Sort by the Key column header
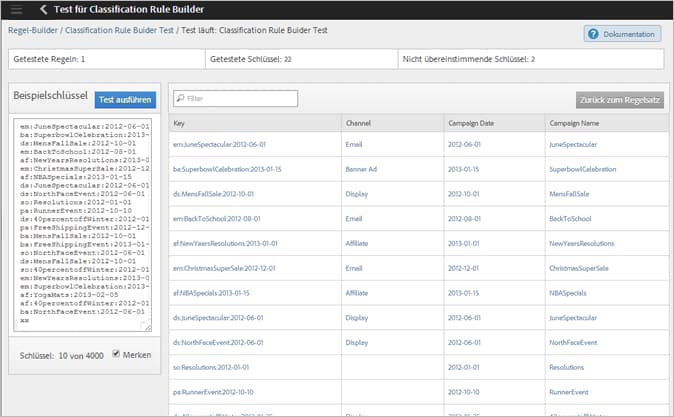Viewport: 674px width, 417px height. 179,123
